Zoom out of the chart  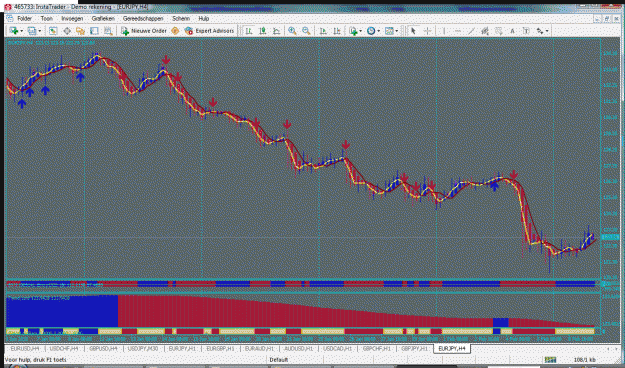pyautogui.click(x=306, y=31)
